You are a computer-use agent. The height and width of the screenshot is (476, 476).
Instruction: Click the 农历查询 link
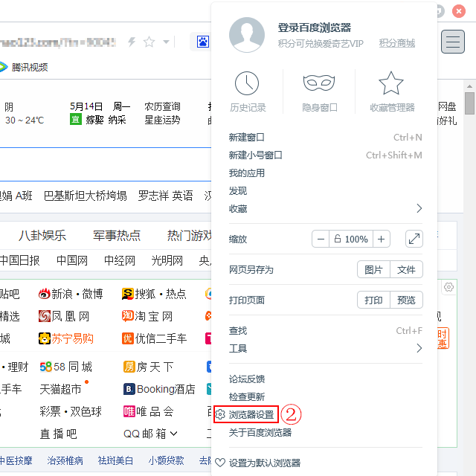pyautogui.click(x=162, y=106)
